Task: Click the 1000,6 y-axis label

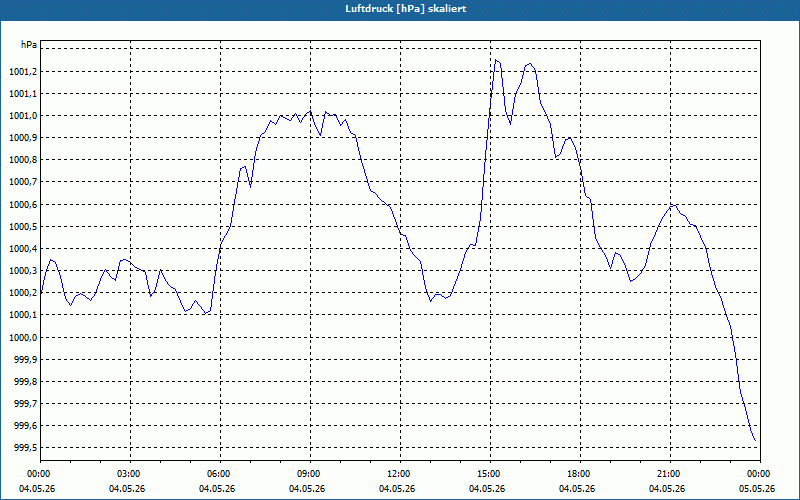Action: pos(23,205)
